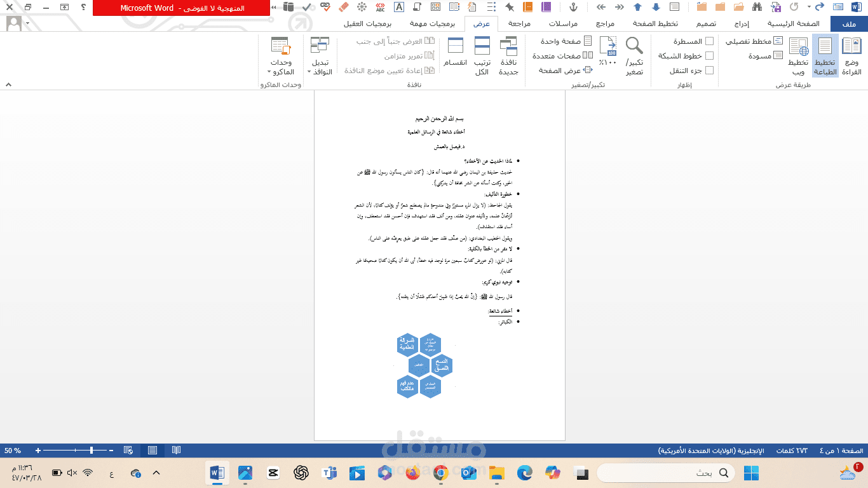Image resolution: width=868 pixels, height=488 pixels.
Task: Switch to Reading Mode (وضع القراءة) view
Action: tap(851, 56)
